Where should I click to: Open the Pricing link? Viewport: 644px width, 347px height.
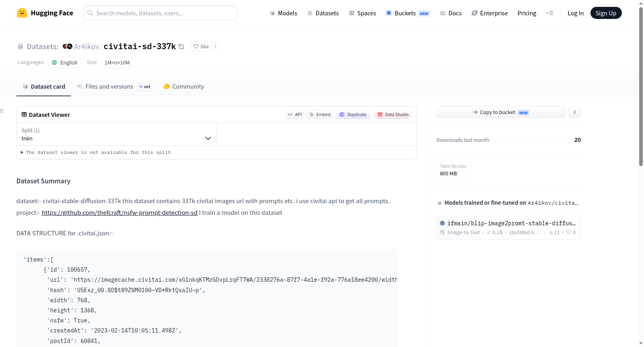click(x=527, y=13)
